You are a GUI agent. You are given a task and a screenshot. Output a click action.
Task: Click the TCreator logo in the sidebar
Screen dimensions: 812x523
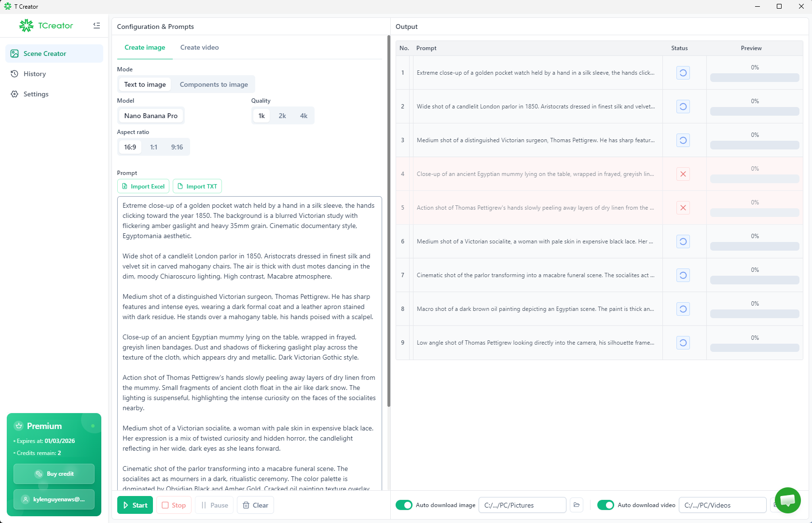point(46,26)
